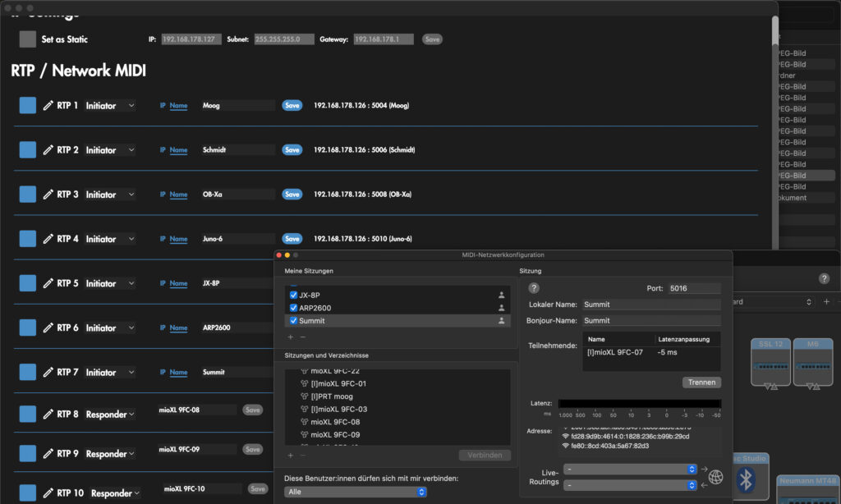
Task: Toggle the Set as Static checkbox
Action: click(28, 39)
